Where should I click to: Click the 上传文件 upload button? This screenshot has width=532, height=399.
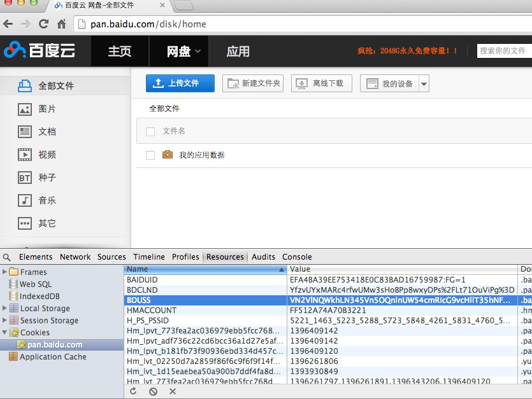(180, 83)
